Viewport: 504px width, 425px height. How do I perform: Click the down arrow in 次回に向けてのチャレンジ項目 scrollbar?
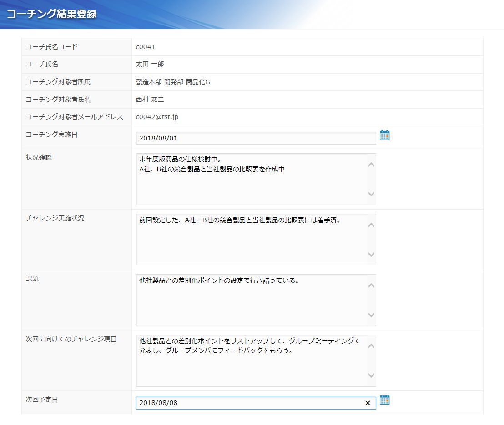point(371,375)
